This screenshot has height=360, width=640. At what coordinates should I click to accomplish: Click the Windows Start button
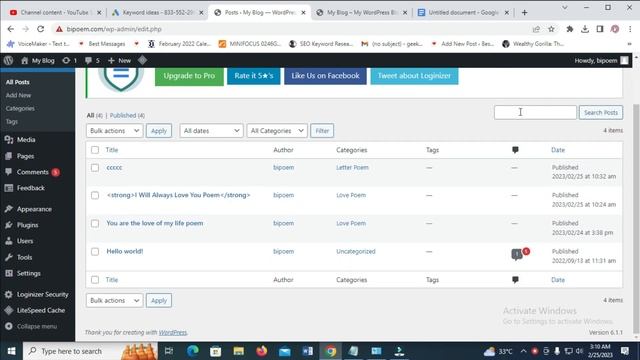pyautogui.click(x=11, y=351)
